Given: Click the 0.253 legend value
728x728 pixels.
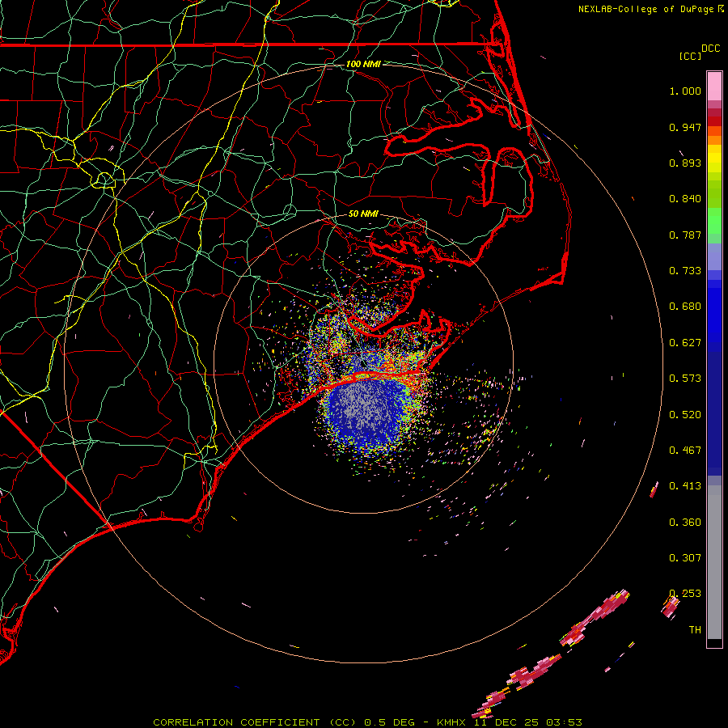Looking at the screenshot, I should tap(685, 594).
